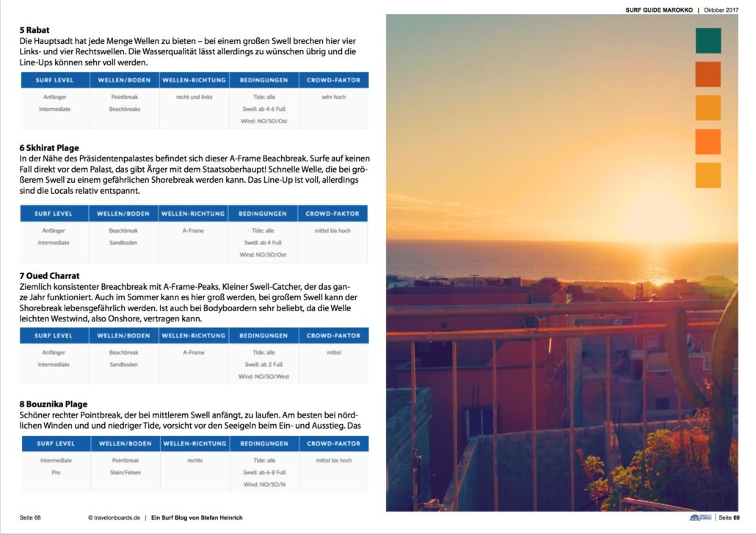Viewport: 756px width, 535px height.
Task: Click 'Intermediate' in the Oued Charrat table
Action: [54, 365]
